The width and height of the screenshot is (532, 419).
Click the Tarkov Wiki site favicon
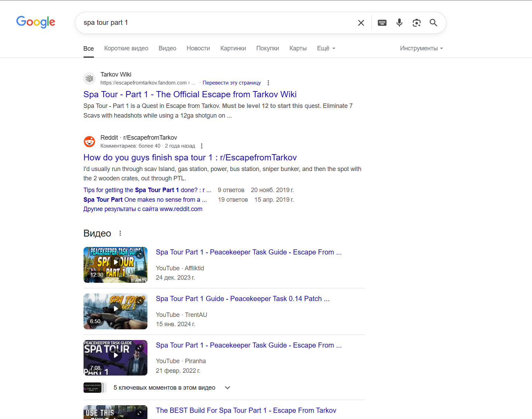[89, 79]
